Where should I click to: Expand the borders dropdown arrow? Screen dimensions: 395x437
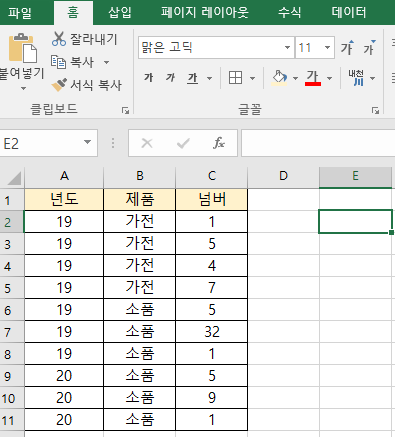coord(252,79)
